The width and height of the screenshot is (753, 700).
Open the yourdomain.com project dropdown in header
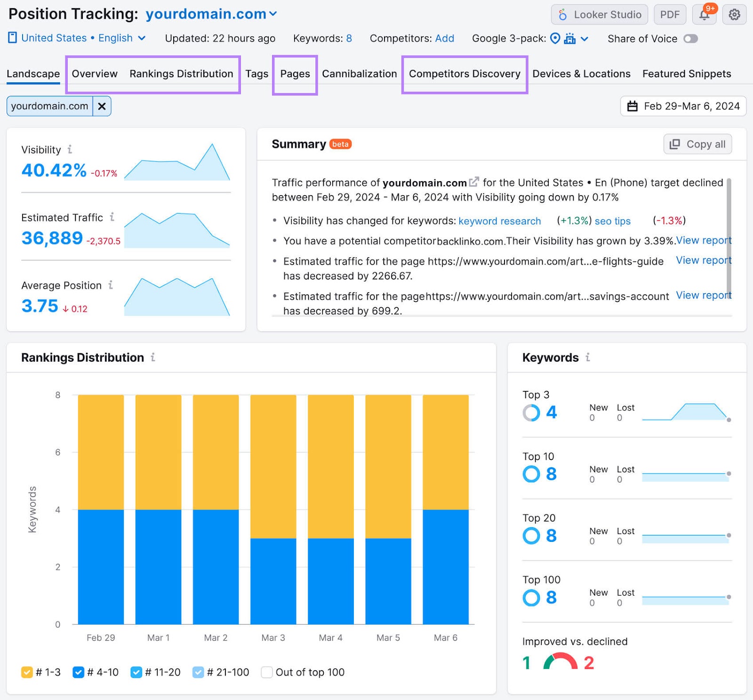point(273,14)
